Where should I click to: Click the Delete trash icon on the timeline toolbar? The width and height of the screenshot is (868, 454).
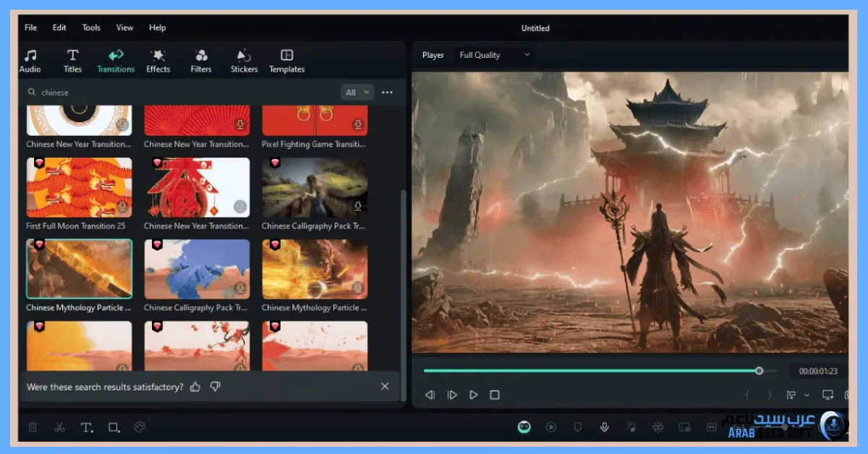[33, 427]
